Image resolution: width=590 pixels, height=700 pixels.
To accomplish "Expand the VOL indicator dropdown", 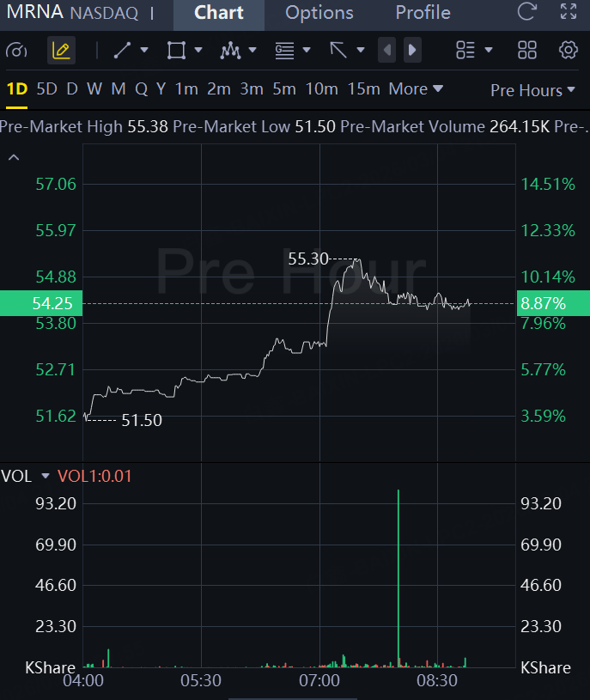I will click(46, 477).
